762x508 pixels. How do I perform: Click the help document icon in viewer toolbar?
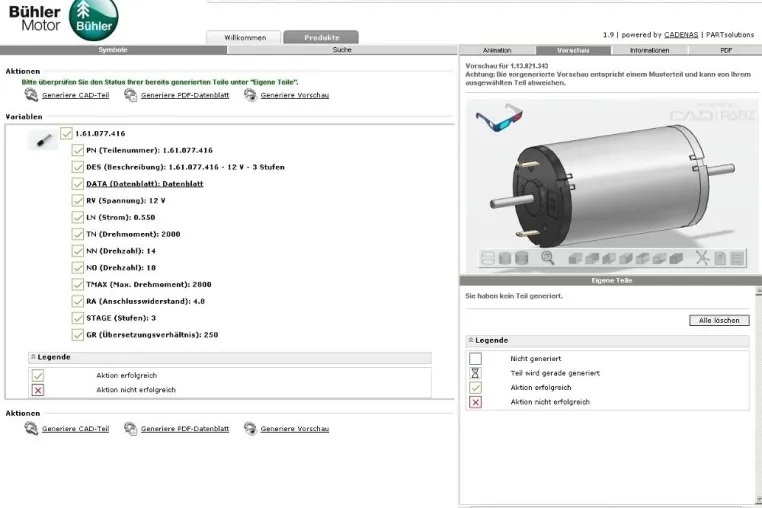click(720, 258)
